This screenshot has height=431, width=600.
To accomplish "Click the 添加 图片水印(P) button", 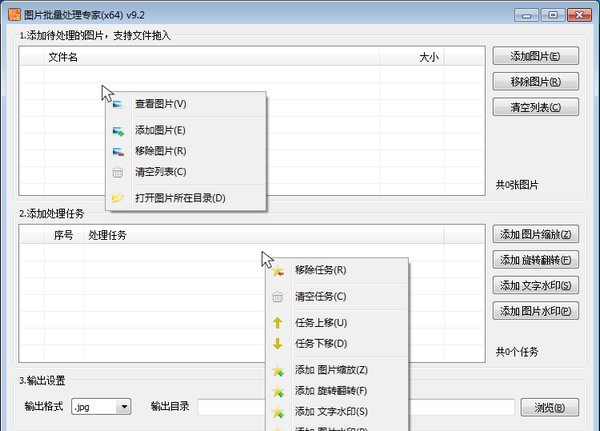I will [535, 311].
